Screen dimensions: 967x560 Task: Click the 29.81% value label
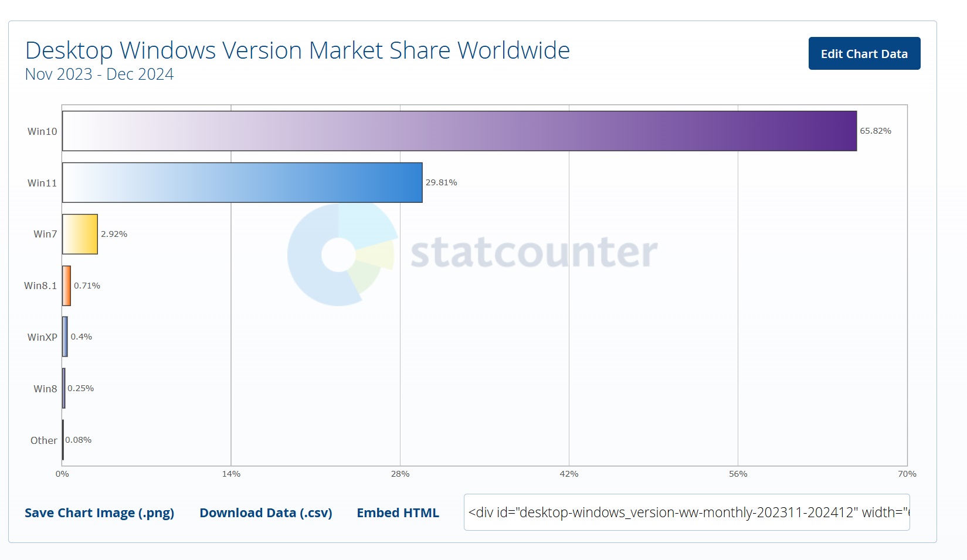[x=440, y=182]
